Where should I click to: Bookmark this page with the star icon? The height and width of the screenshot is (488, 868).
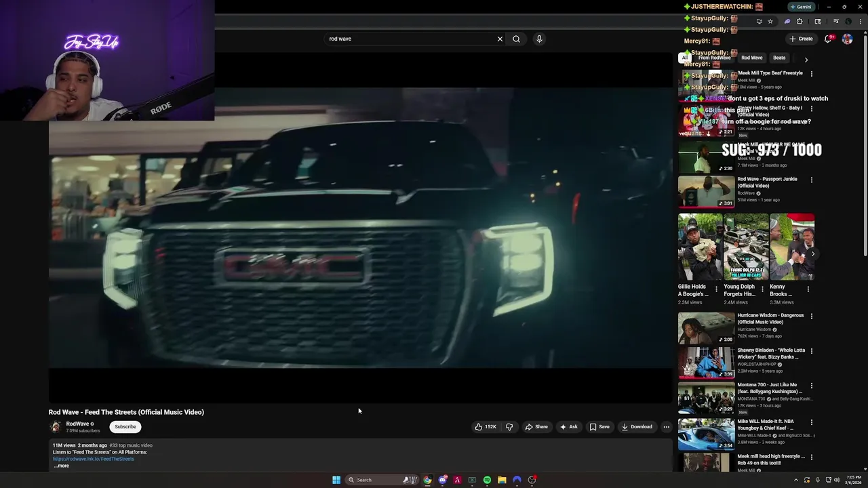(770, 21)
